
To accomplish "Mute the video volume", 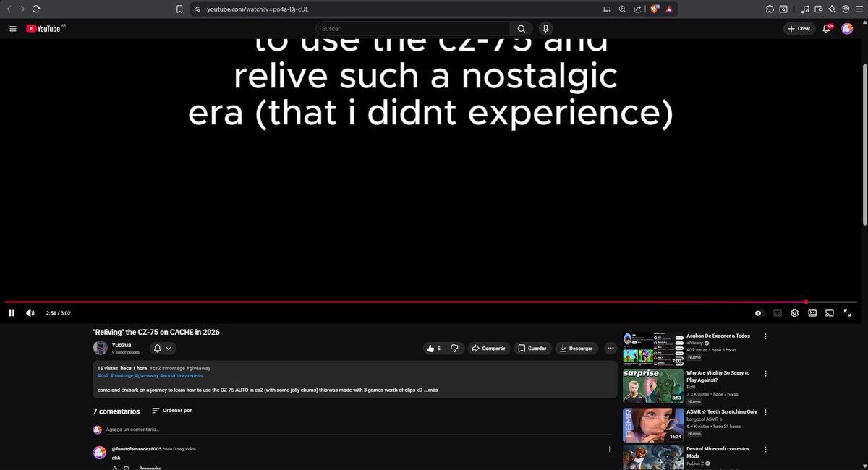I will click(30, 313).
